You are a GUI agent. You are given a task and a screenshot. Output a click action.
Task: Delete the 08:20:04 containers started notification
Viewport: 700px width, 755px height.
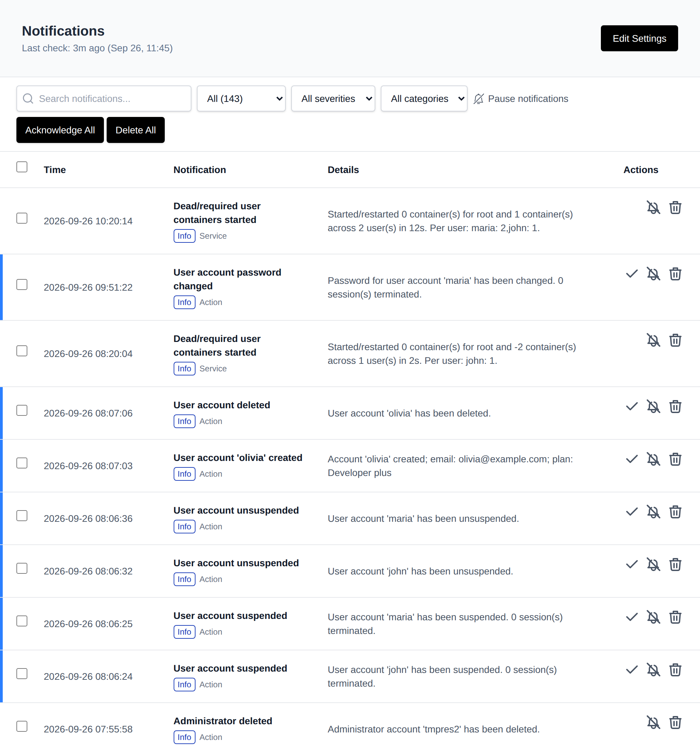[x=675, y=340]
